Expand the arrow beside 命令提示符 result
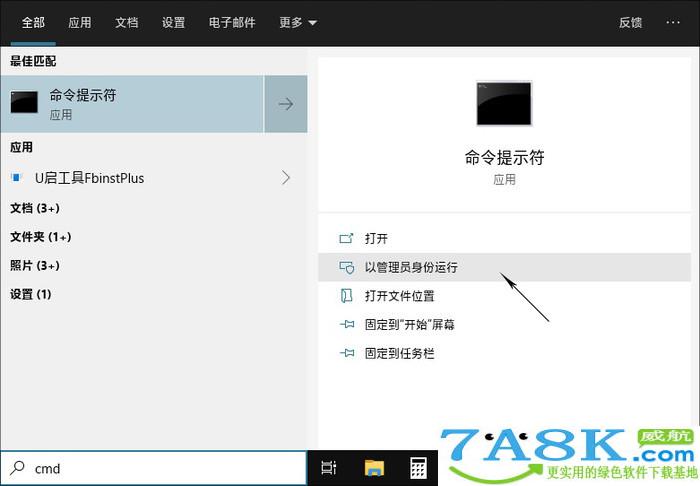700x486 pixels. coord(286,104)
